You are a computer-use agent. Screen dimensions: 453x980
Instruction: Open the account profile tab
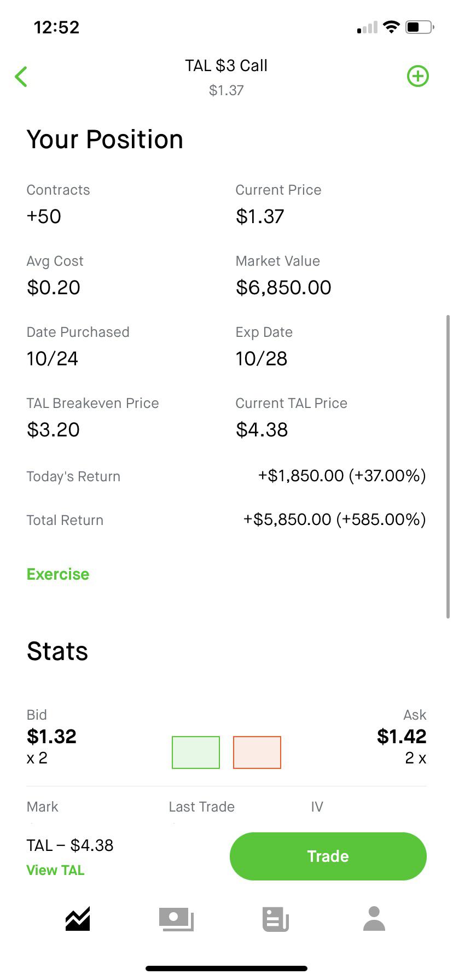(x=374, y=919)
